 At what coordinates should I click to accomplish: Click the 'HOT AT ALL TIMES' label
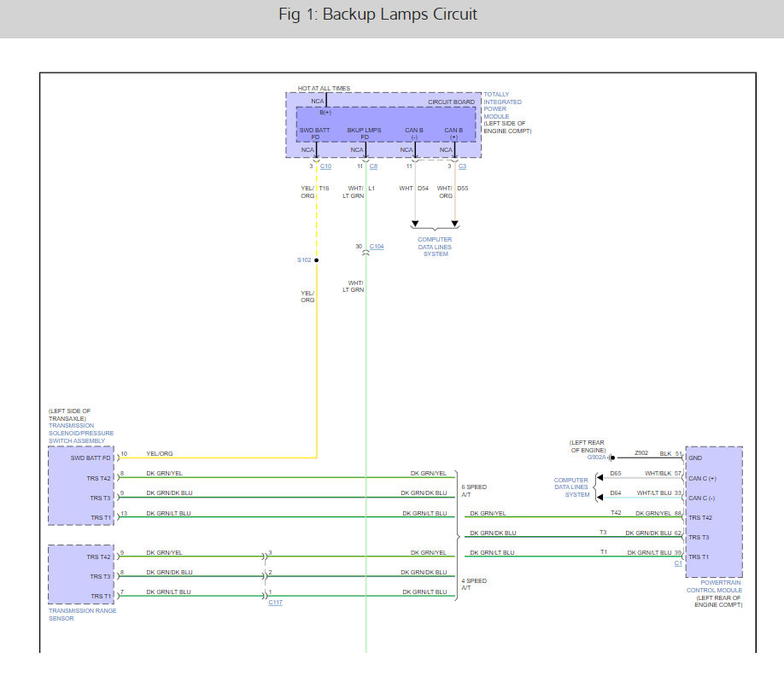coord(324,89)
